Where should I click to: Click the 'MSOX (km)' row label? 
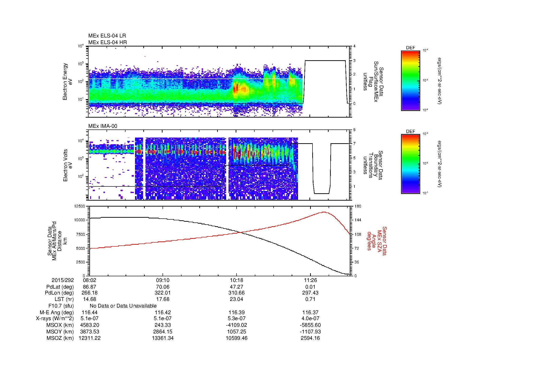60,325
